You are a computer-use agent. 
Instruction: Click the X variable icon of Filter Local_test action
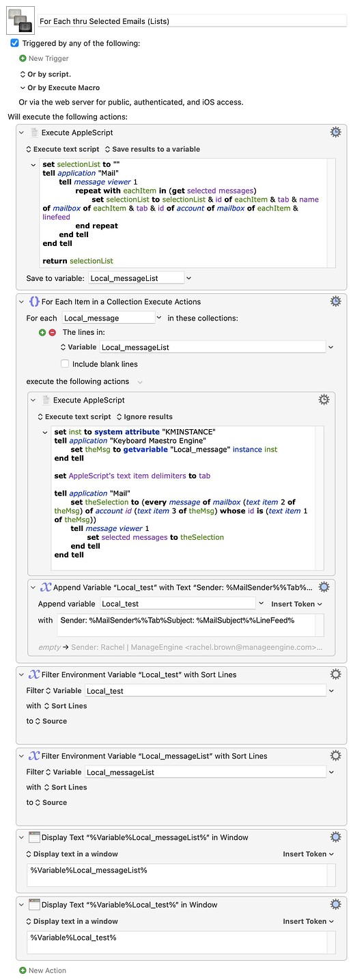coord(34,675)
